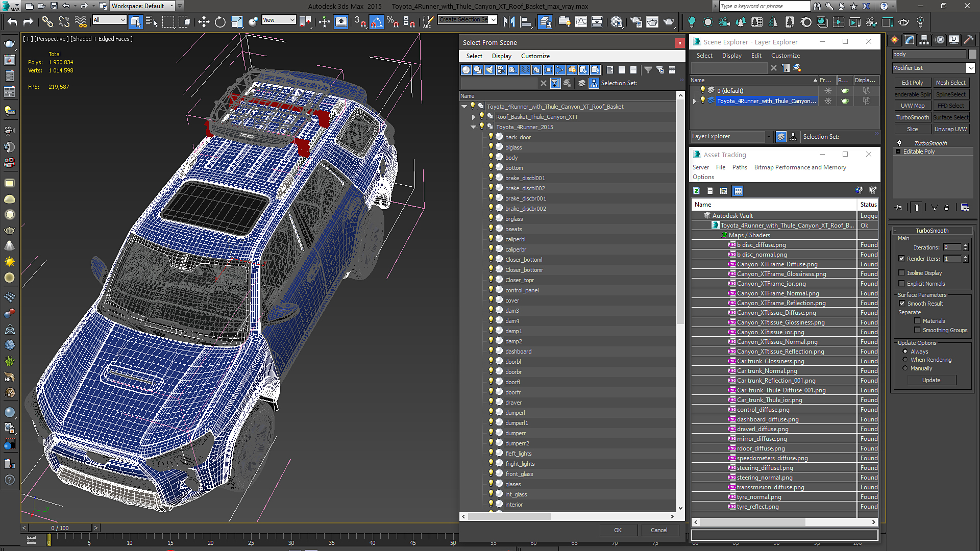
Task: Expand Toyota_4Runner layer in Layer Explorer
Action: (x=695, y=101)
